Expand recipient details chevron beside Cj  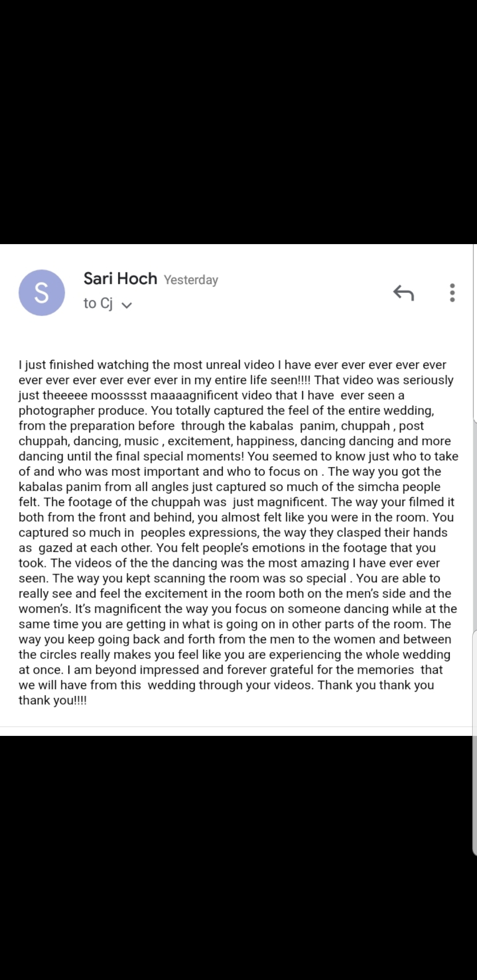(x=126, y=305)
